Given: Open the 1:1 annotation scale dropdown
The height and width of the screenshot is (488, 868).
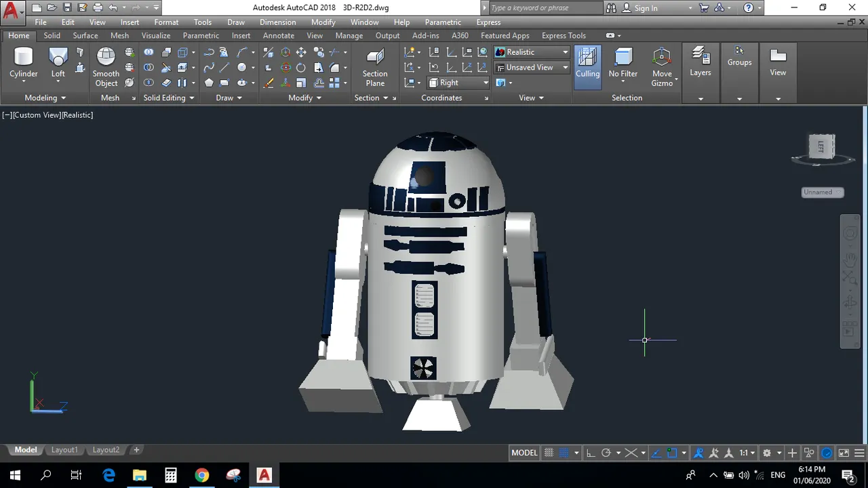Looking at the screenshot, I should pyautogui.click(x=747, y=453).
